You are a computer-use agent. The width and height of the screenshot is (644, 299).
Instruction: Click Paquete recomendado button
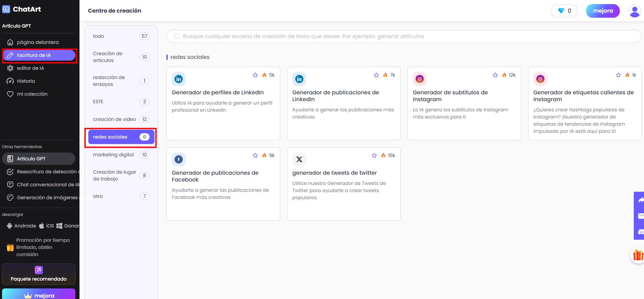pos(39,274)
